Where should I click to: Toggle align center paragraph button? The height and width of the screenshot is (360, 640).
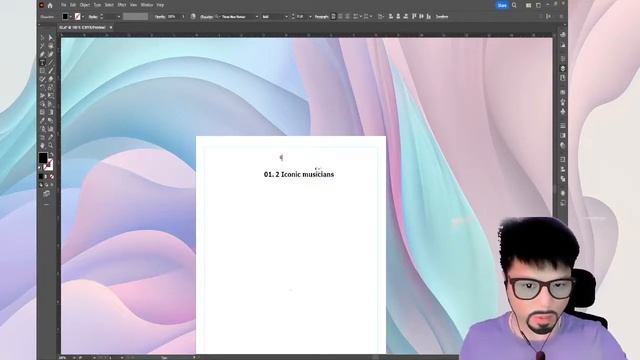point(340,17)
